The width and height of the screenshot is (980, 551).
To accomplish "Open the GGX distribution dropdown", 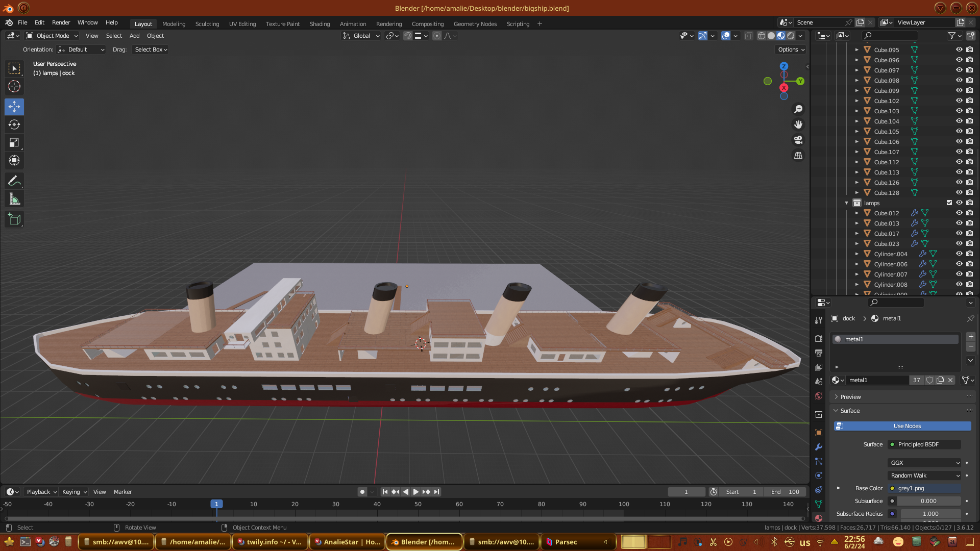I will click(x=924, y=463).
